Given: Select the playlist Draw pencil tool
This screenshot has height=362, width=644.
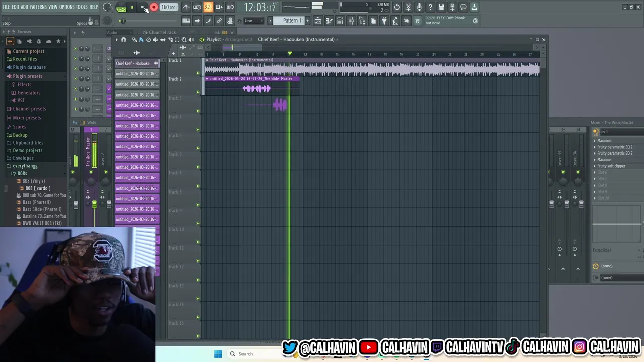Looking at the screenshot, I should pyautogui.click(x=134, y=39).
